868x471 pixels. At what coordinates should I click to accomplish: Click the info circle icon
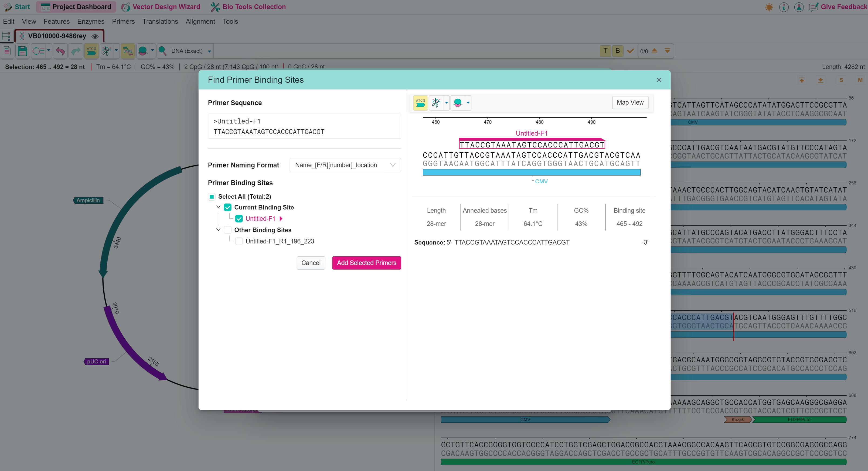pyautogui.click(x=784, y=7)
